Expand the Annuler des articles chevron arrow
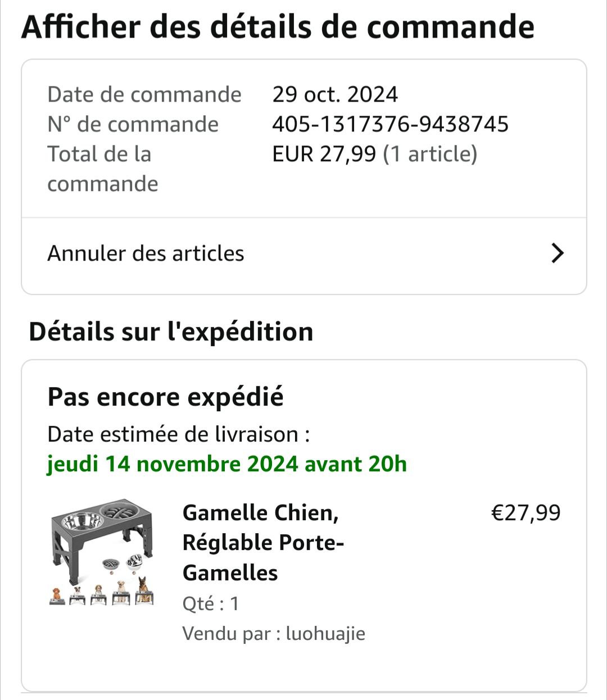 click(x=557, y=253)
